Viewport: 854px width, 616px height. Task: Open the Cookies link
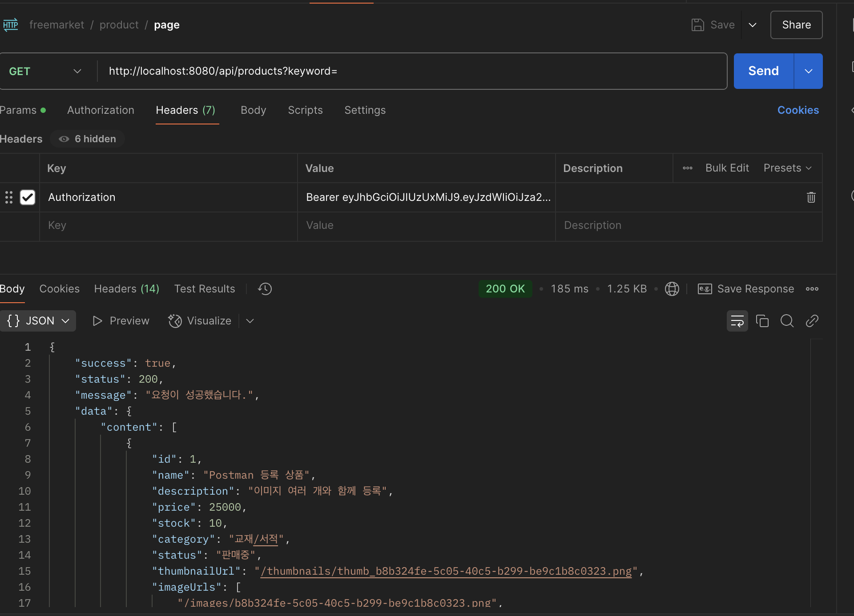[798, 110]
